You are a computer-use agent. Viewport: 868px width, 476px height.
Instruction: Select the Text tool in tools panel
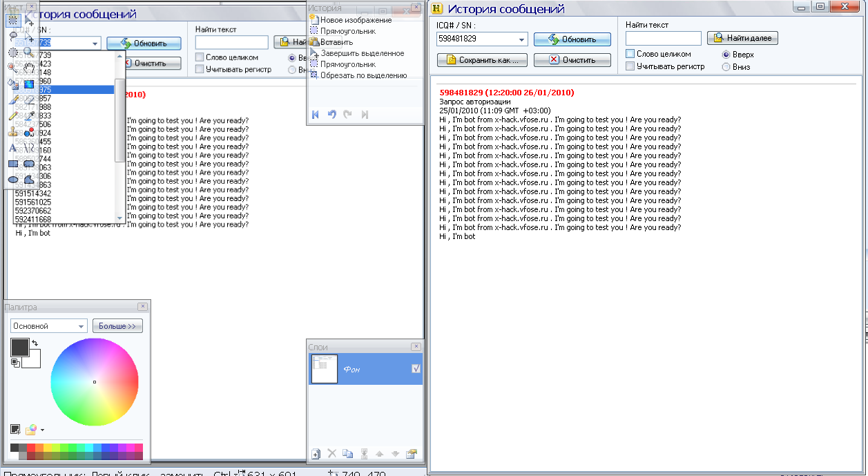click(x=13, y=148)
